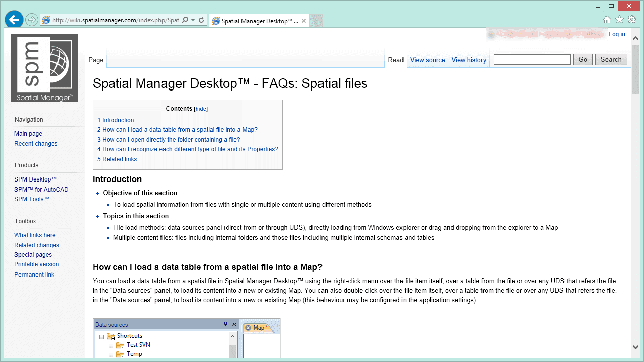Open the browser Tools gear icon

632,20
